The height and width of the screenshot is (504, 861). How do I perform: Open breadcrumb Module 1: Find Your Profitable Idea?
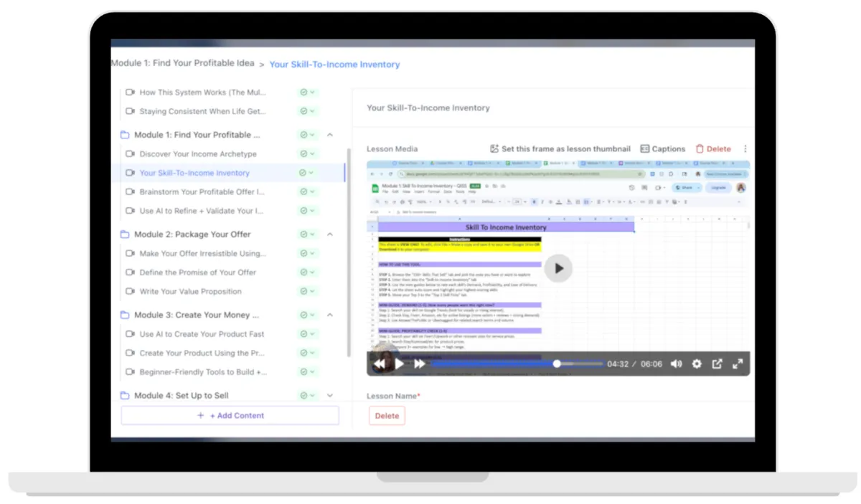click(182, 63)
